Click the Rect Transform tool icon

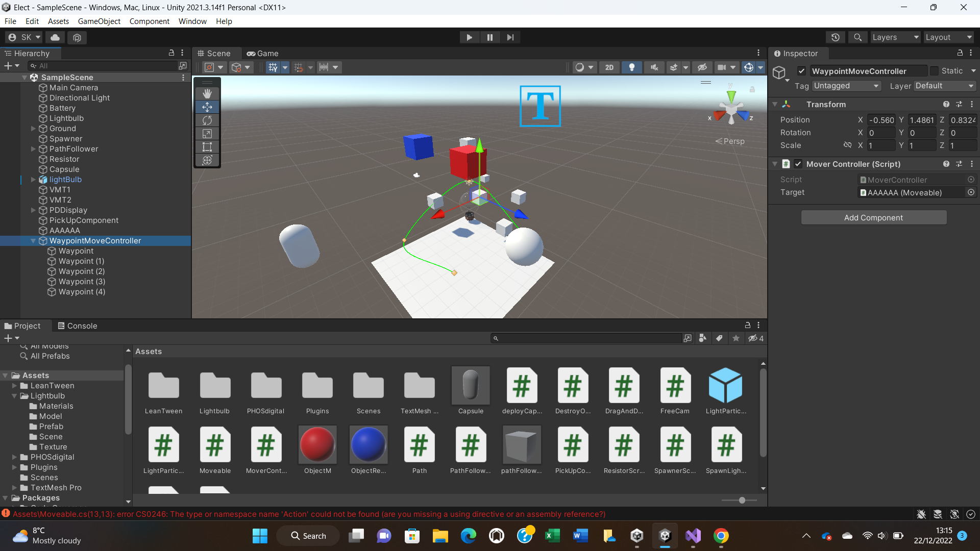[x=207, y=146]
